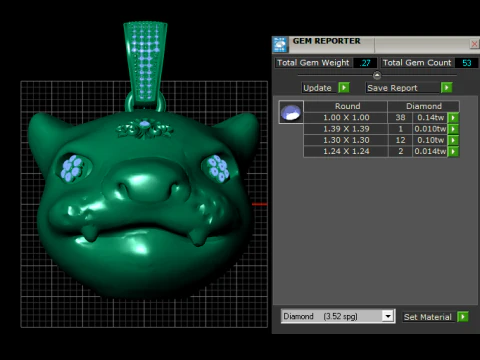480x360 pixels.
Task: Click green arrow on the 1.00 X 1.00 row
Action: coord(453,118)
